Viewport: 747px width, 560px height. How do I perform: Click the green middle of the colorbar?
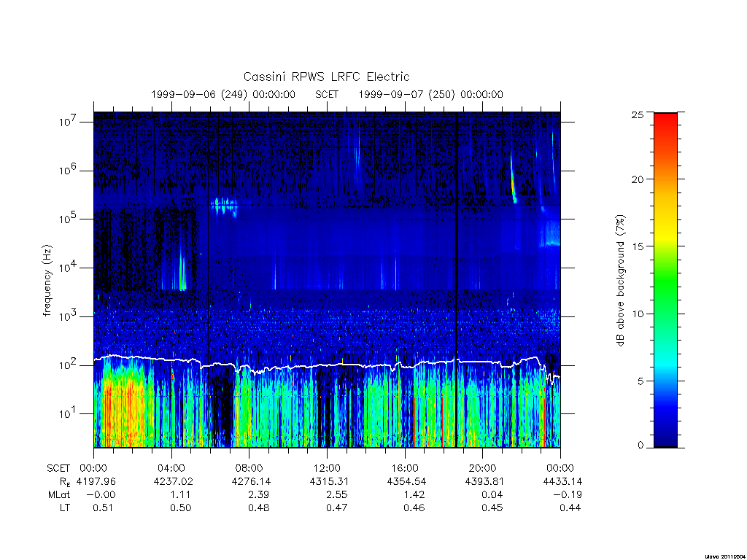tap(665, 281)
